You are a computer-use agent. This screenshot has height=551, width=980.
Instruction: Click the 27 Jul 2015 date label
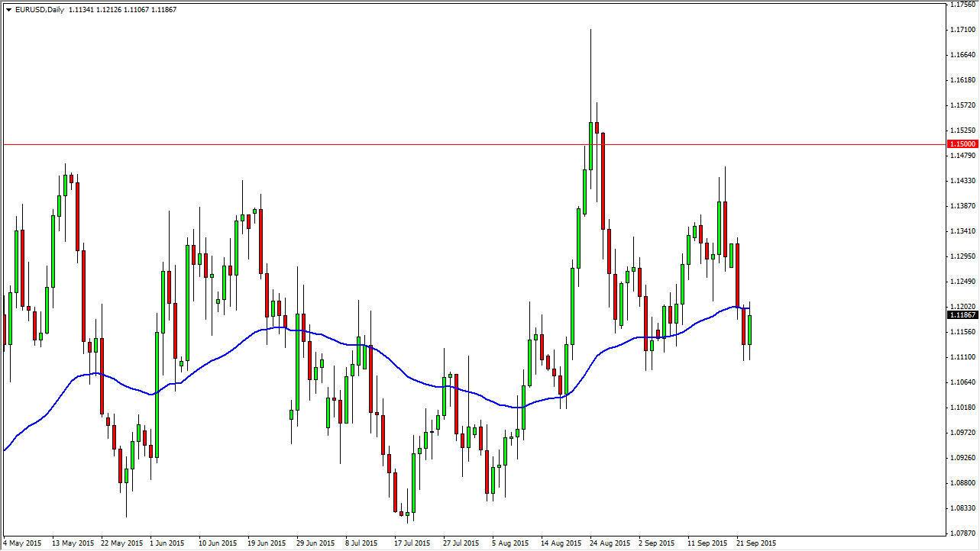(461, 543)
